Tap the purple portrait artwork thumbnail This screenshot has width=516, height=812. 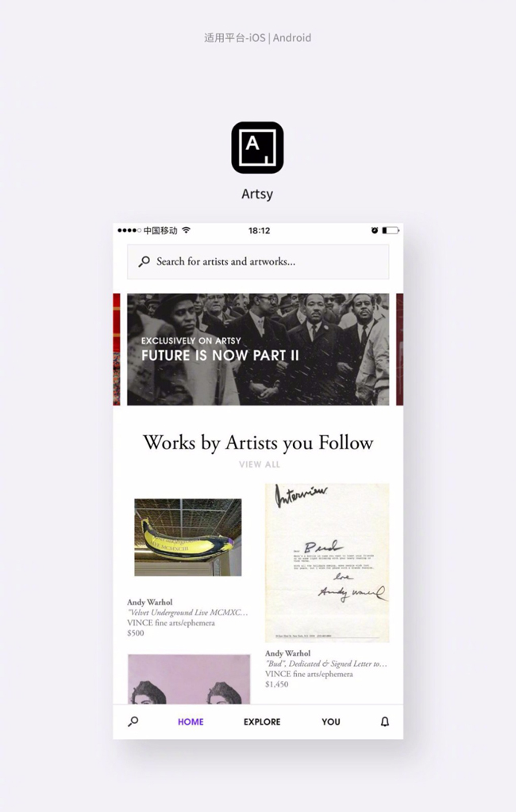(189, 679)
